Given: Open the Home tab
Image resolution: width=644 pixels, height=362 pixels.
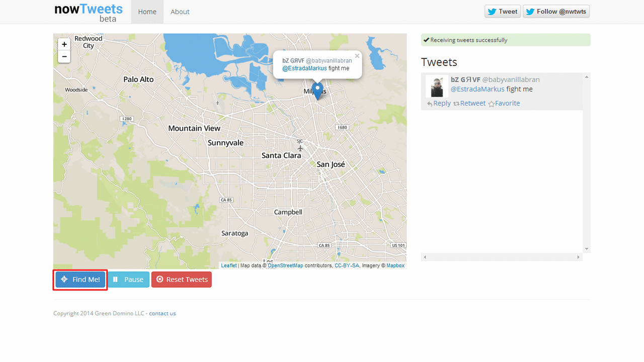Looking at the screenshot, I should click(x=147, y=12).
